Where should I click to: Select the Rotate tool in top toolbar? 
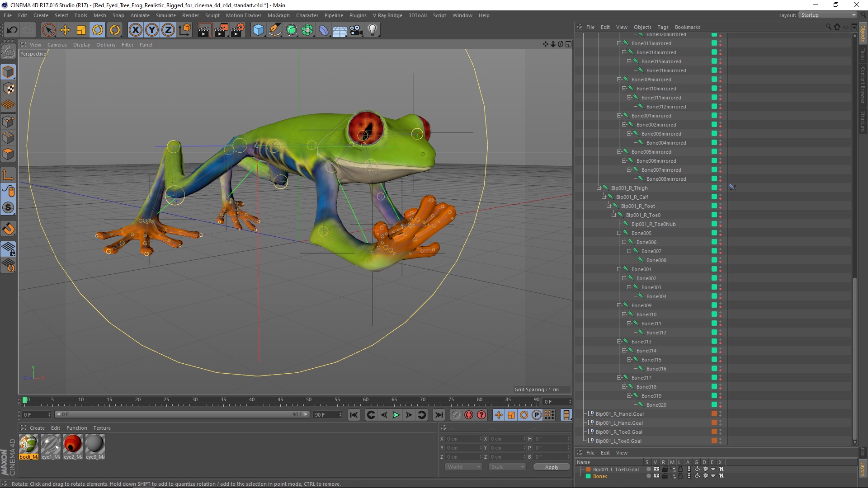point(98,30)
